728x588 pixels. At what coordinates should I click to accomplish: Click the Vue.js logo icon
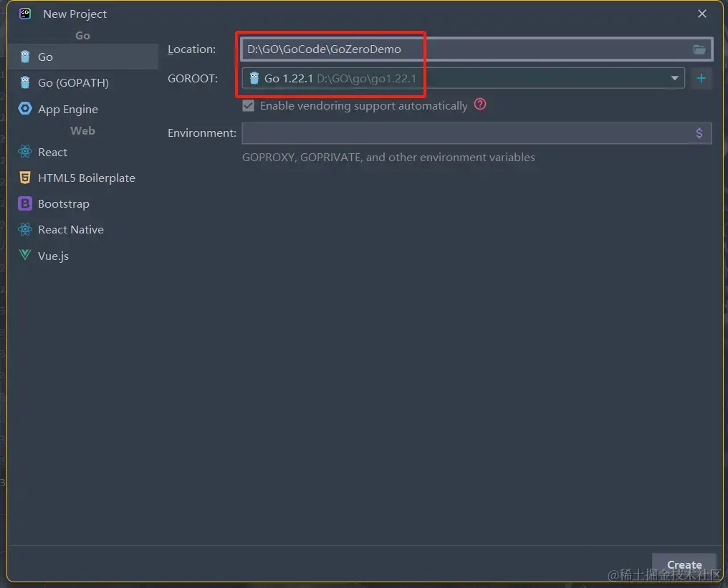[25, 255]
